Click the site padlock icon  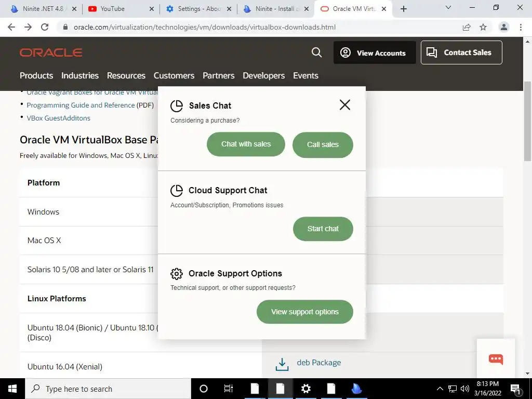(65, 27)
